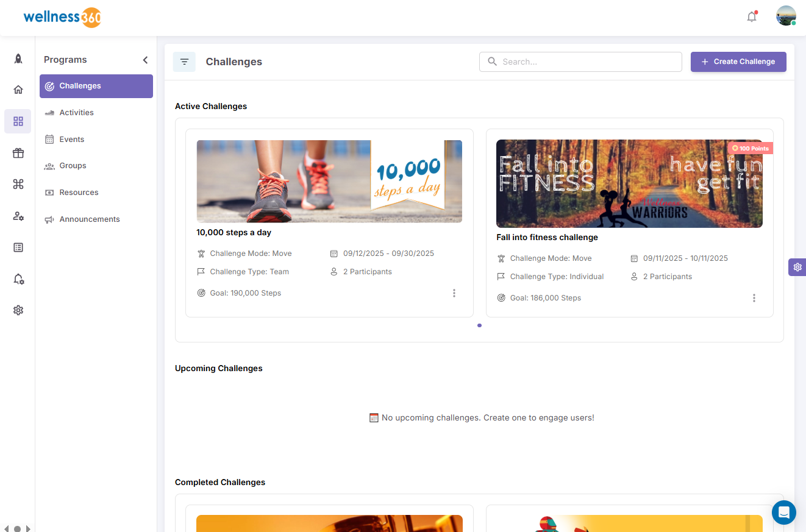Select Challenges in Programs menu
This screenshot has height=532, width=806.
(x=96, y=86)
